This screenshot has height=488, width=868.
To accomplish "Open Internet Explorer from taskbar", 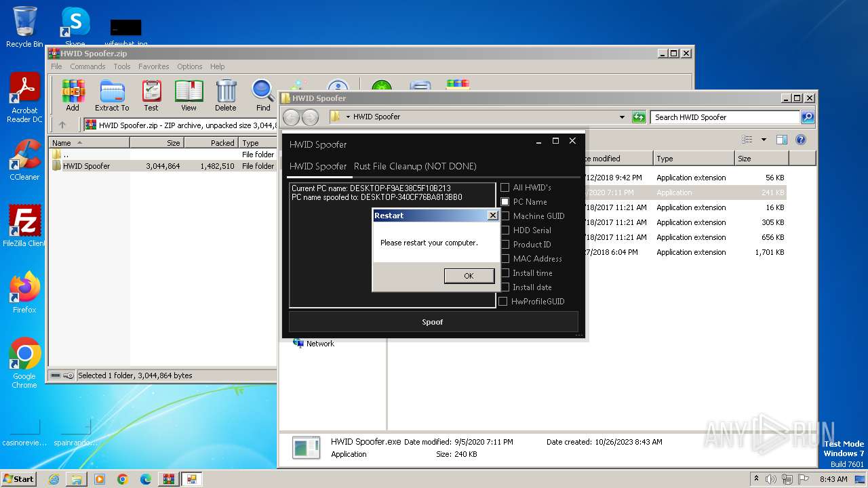I will [54, 479].
